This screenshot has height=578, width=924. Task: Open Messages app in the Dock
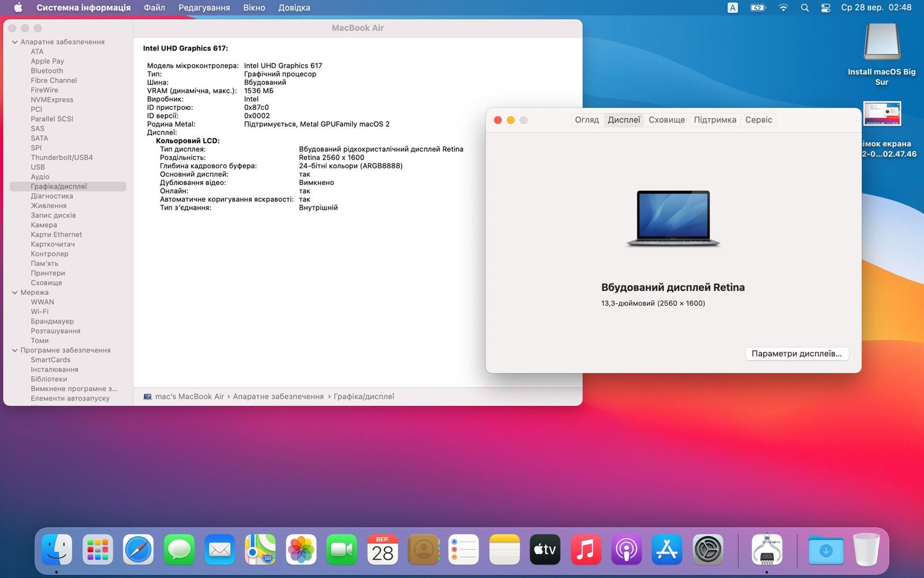(x=179, y=549)
